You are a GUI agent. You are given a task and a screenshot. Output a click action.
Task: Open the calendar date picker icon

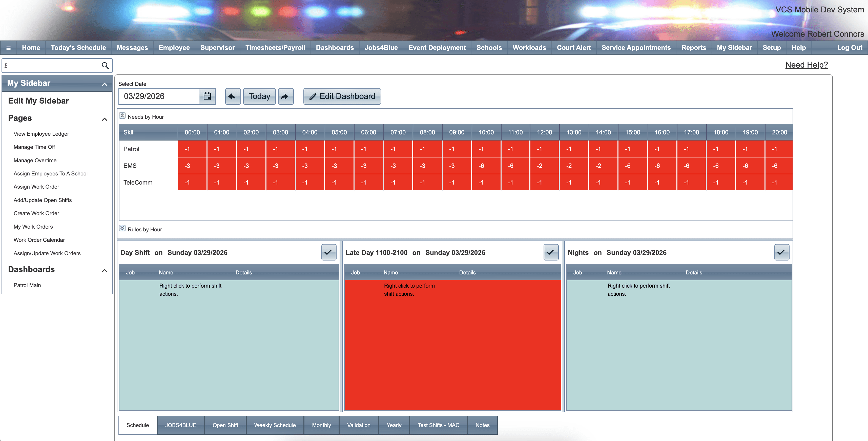[207, 96]
